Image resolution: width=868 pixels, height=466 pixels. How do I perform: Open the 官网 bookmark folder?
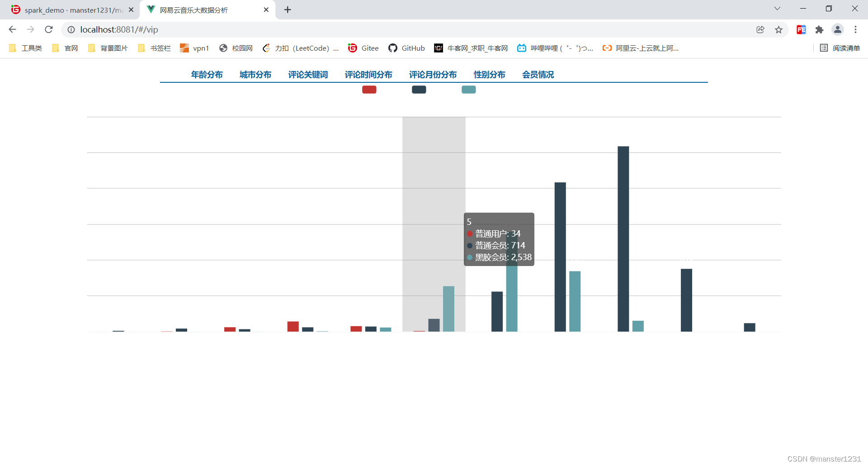coord(65,48)
